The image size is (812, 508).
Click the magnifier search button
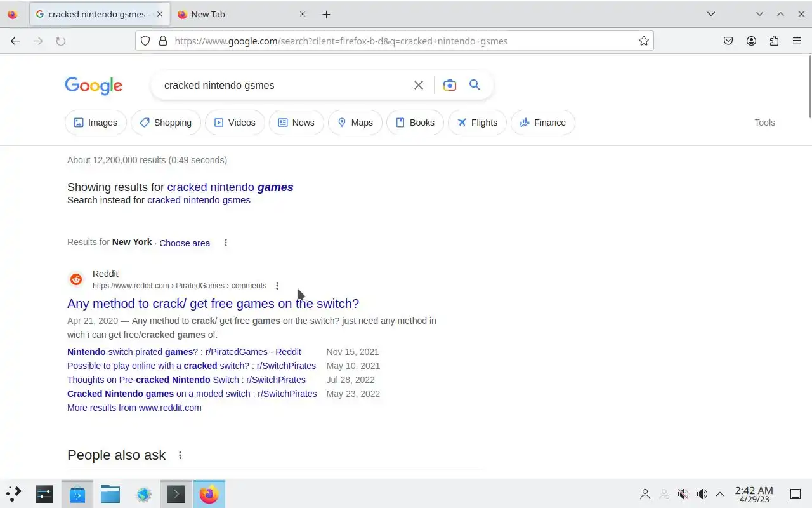[x=475, y=85]
